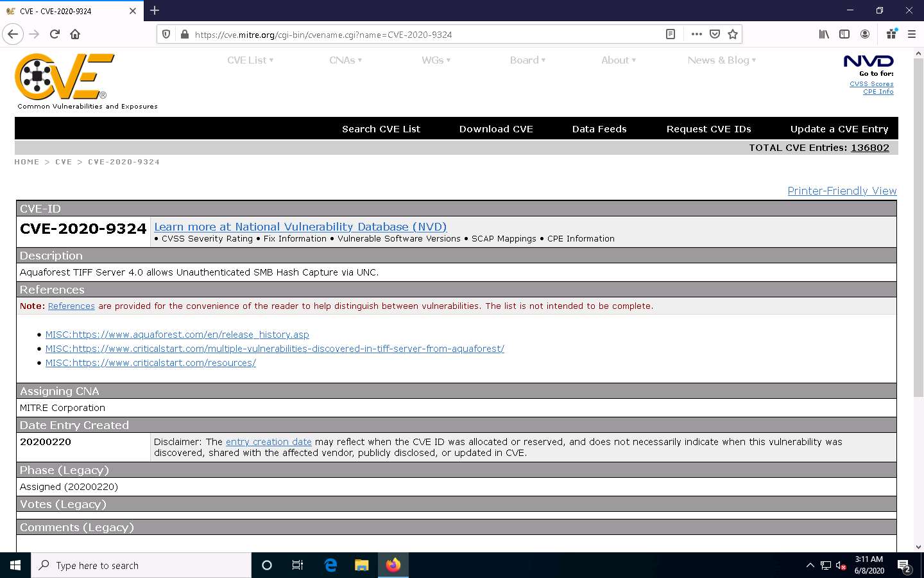This screenshot has width=924, height=578.
Task: Click taskbar search box
Action: pyautogui.click(x=141, y=565)
